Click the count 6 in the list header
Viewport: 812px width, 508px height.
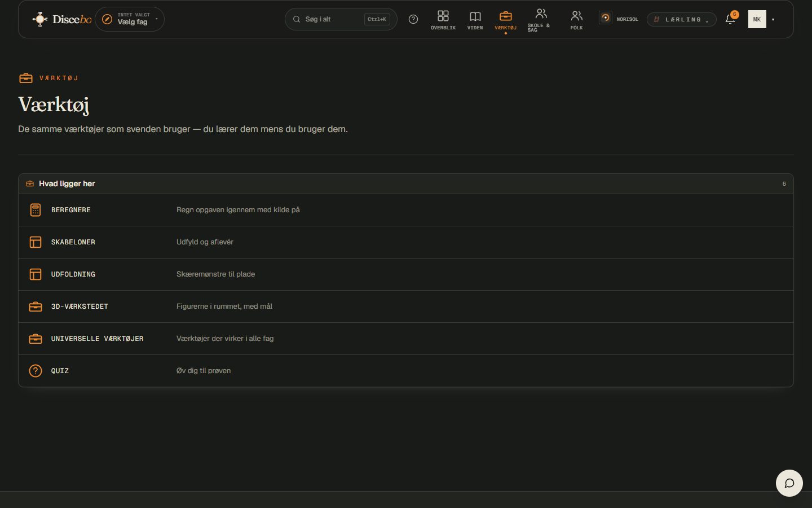pyautogui.click(x=784, y=184)
